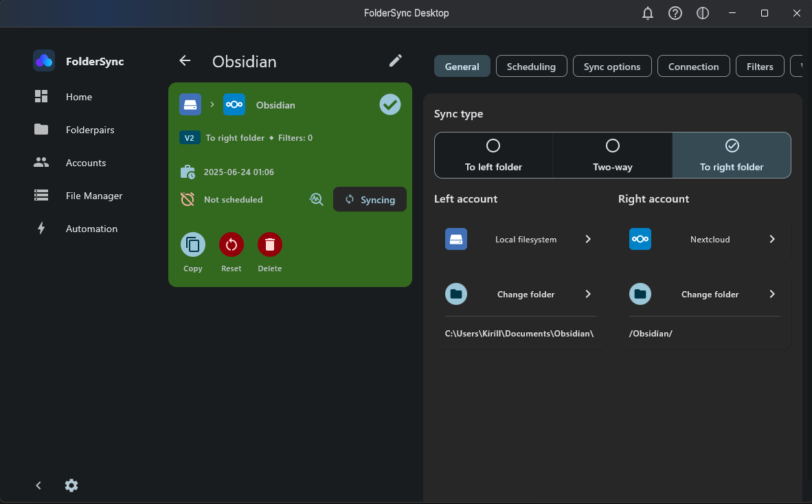Viewport: 812px width, 504px height.
Task: Open the Local filesystem left account
Action: tap(521, 239)
